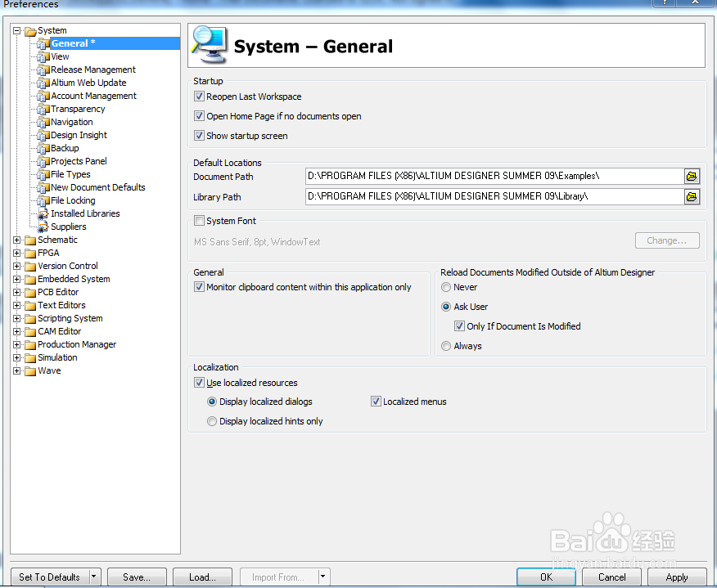Collapse the System tree node
717x588 pixels.
17,31
